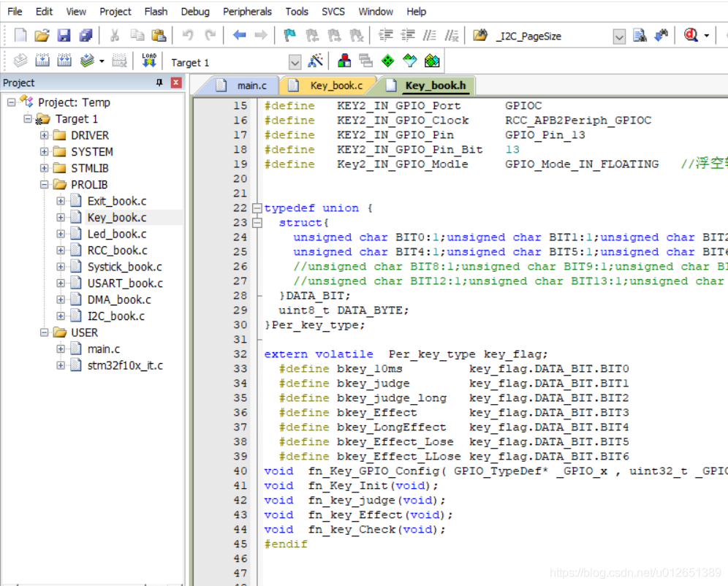Collapse the typedef union code fold
The width and height of the screenshot is (728, 586).
pyautogui.click(x=256, y=208)
